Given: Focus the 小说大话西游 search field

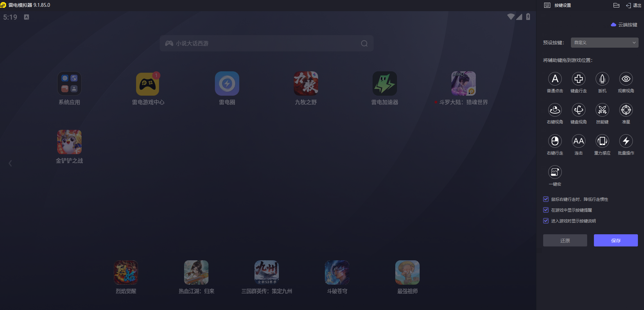Looking at the screenshot, I should (267, 43).
